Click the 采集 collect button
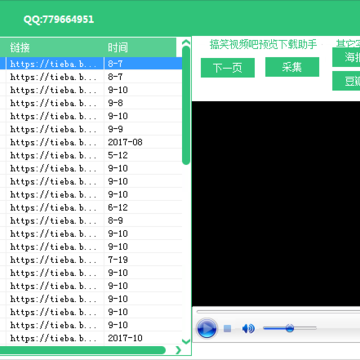 (x=292, y=67)
